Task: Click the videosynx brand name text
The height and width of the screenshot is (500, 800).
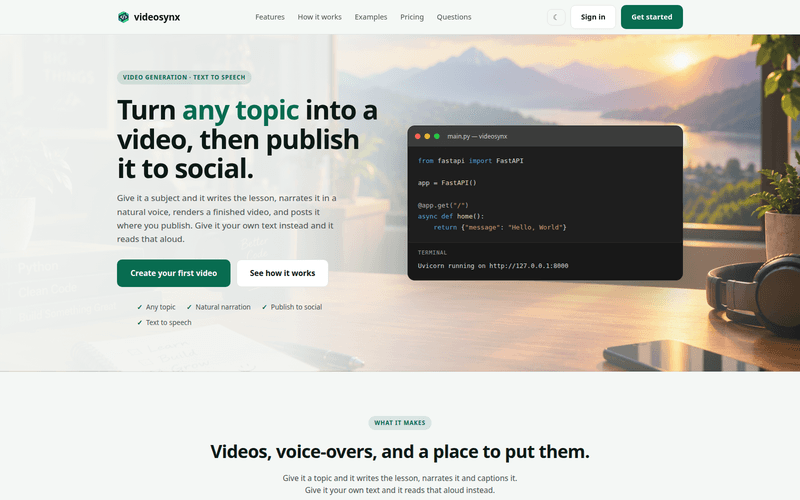Action: (x=157, y=17)
